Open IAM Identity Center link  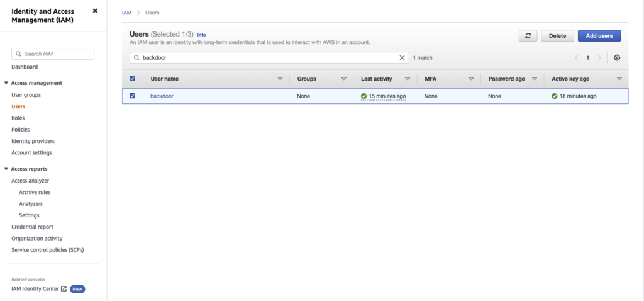click(x=35, y=288)
